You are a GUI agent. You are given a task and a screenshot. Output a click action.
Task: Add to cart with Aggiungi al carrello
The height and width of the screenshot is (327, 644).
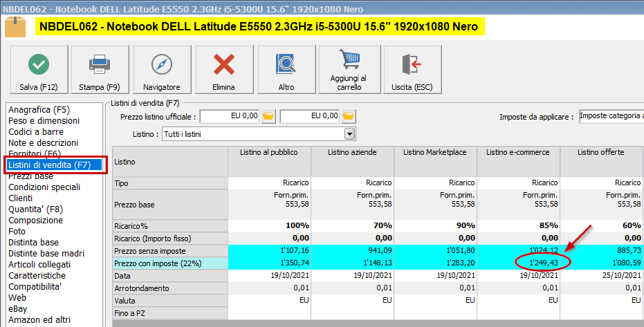click(x=349, y=70)
